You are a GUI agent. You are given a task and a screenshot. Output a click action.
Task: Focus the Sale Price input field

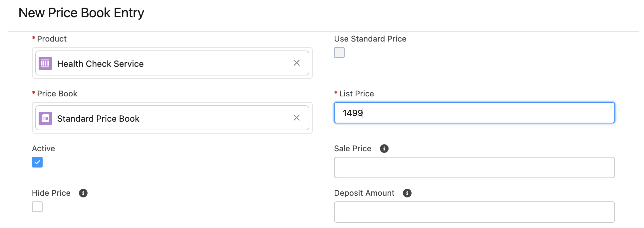click(x=474, y=168)
